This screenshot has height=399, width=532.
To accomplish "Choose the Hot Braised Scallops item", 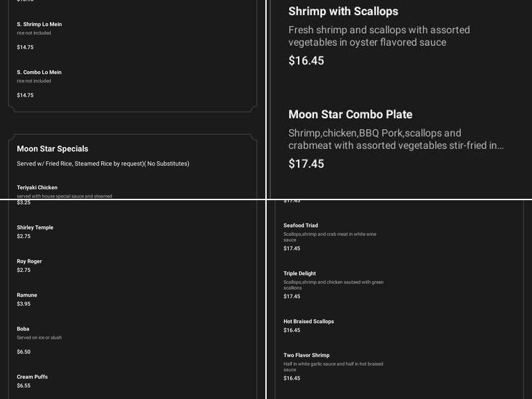I will (309, 321).
